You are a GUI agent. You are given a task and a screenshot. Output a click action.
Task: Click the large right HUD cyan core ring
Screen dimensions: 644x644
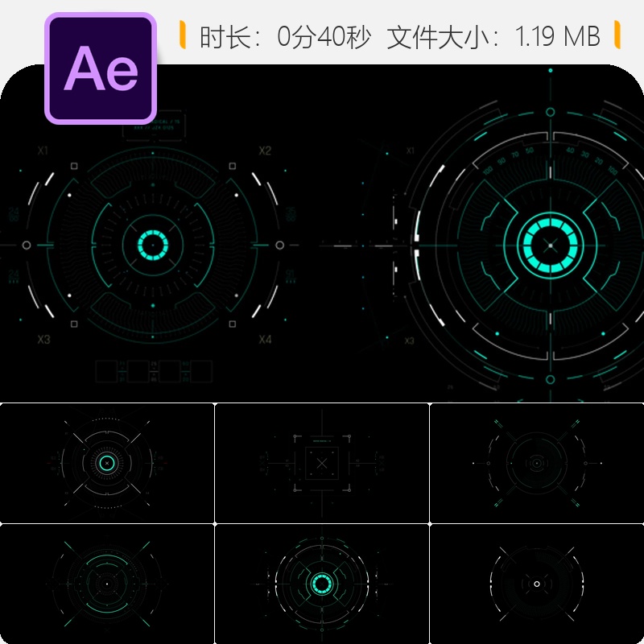[x=551, y=246]
